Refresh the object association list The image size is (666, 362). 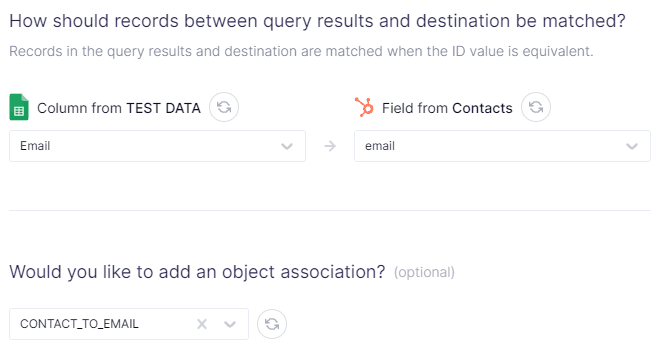tap(272, 324)
